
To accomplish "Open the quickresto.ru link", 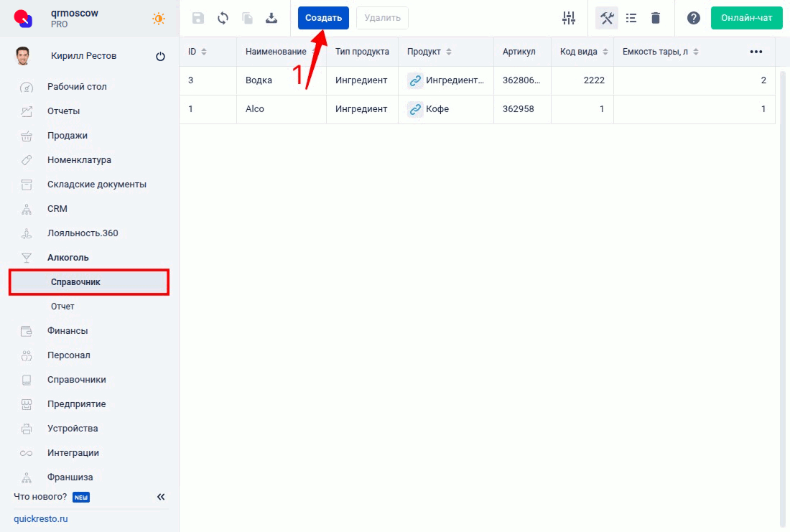I will [41, 519].
